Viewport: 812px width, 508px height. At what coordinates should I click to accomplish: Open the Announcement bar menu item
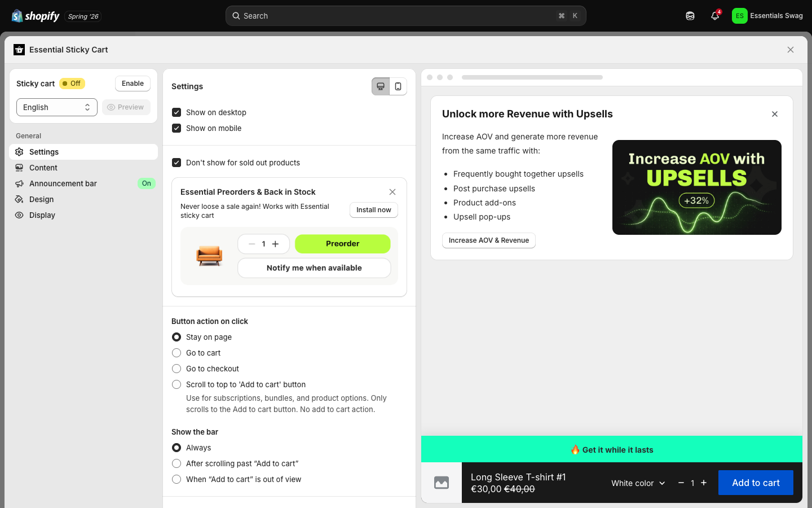click(x=83, y=183)
